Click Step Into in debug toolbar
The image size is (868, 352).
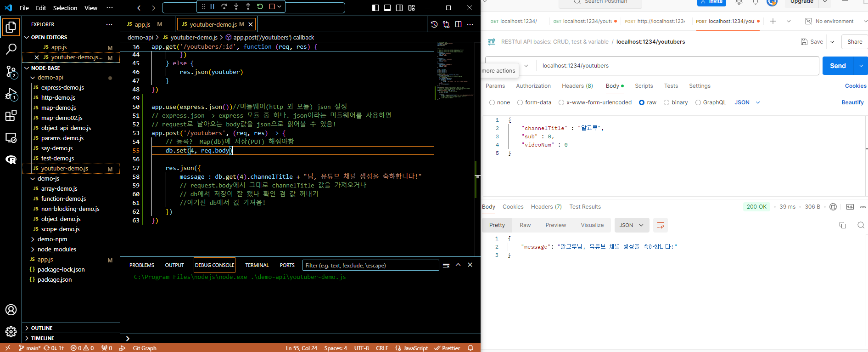point(236,6)
